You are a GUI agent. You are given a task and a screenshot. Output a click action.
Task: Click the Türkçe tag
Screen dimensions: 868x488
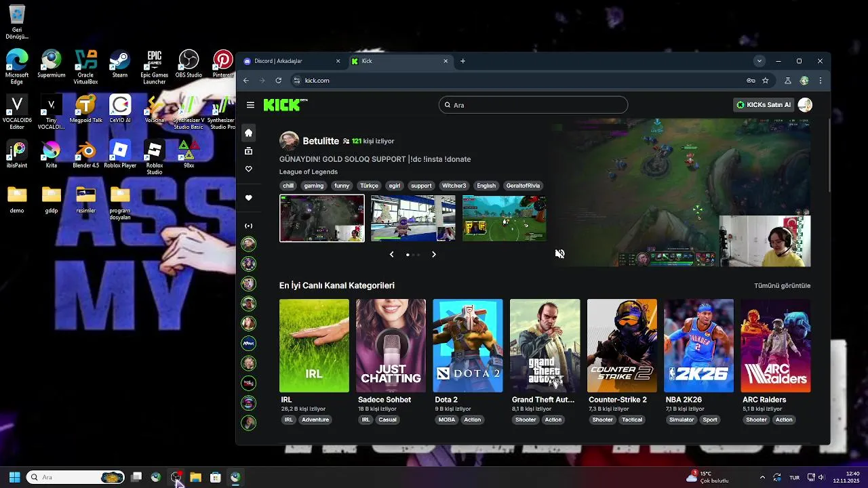point(369,186)
